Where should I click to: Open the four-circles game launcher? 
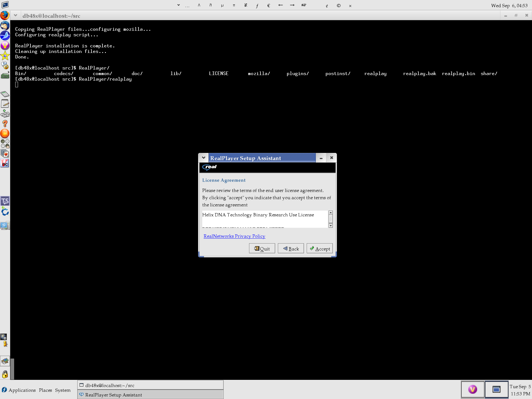click(5, 144)
